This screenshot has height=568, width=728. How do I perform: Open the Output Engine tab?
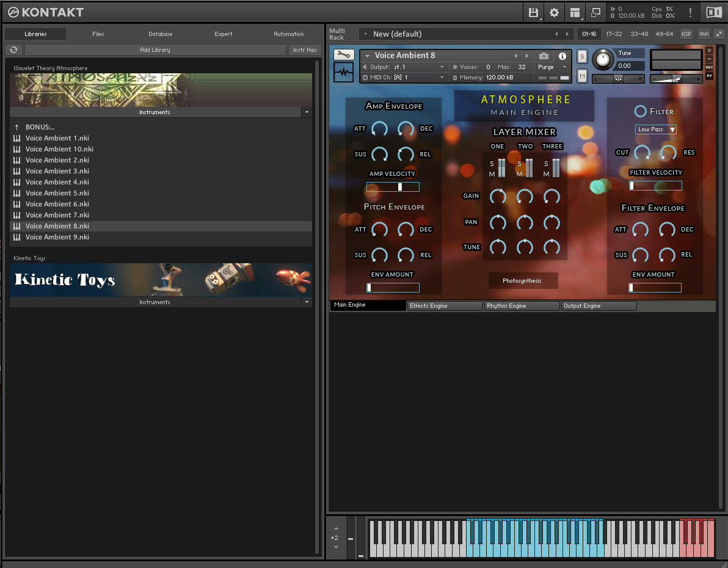tap(599, 305)
